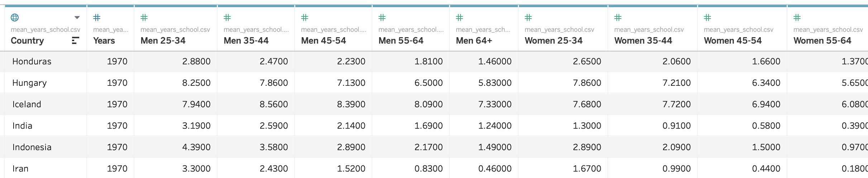The width and height of the screenshot is (868, 178).
Task: Click the hash icon above Women 55-64
Action: click(797, 18)
